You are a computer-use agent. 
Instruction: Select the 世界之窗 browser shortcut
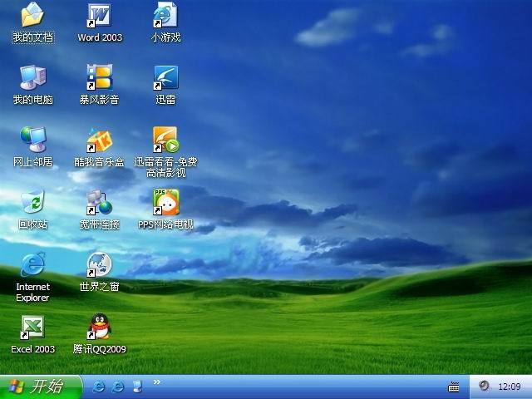click(100, 265)
